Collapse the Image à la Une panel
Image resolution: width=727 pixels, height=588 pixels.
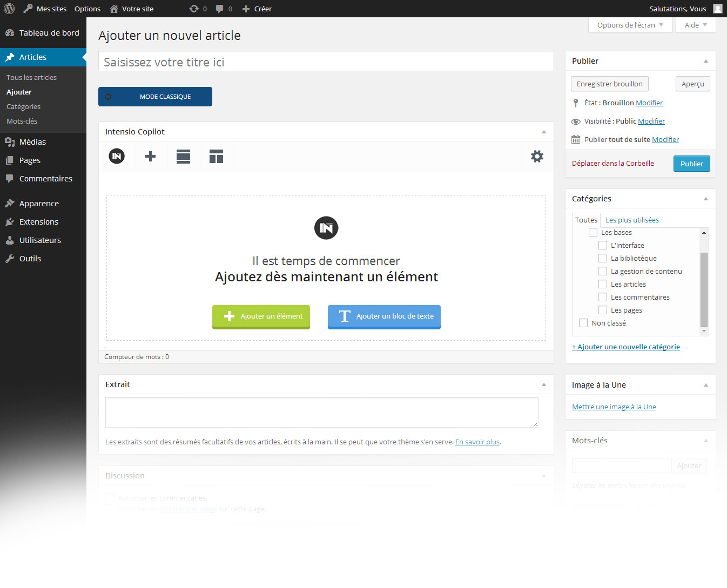pyautogui.click(x=706, y=385)
